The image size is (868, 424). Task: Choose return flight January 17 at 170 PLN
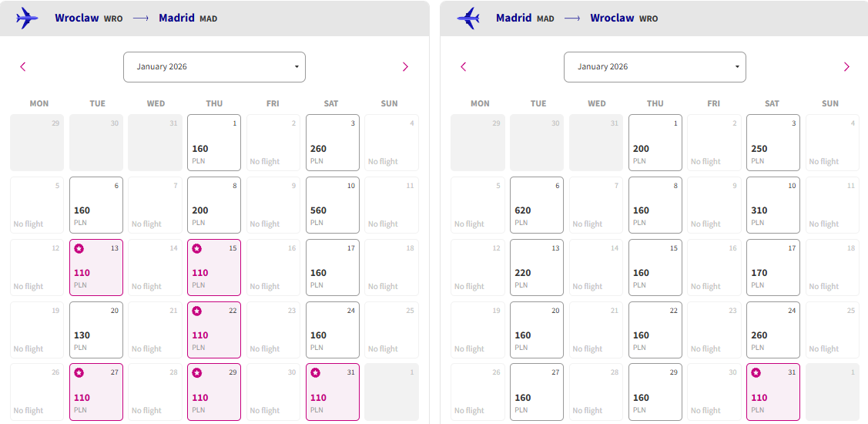pos(773,268)
